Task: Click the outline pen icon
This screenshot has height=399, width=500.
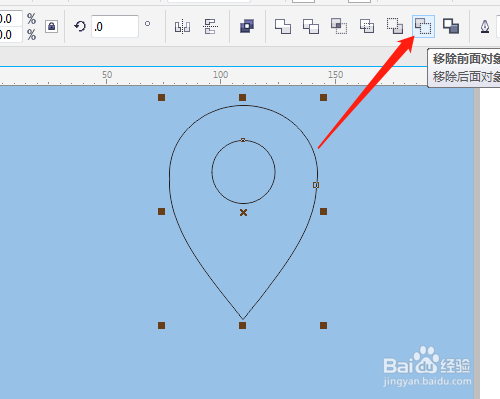Action: tap(485, 27)
